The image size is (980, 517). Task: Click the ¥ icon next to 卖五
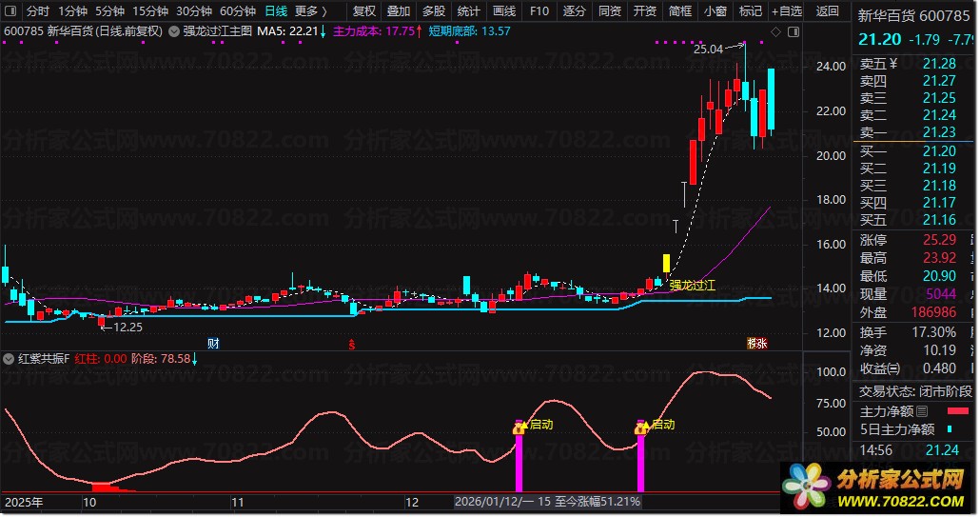point(892,64)
